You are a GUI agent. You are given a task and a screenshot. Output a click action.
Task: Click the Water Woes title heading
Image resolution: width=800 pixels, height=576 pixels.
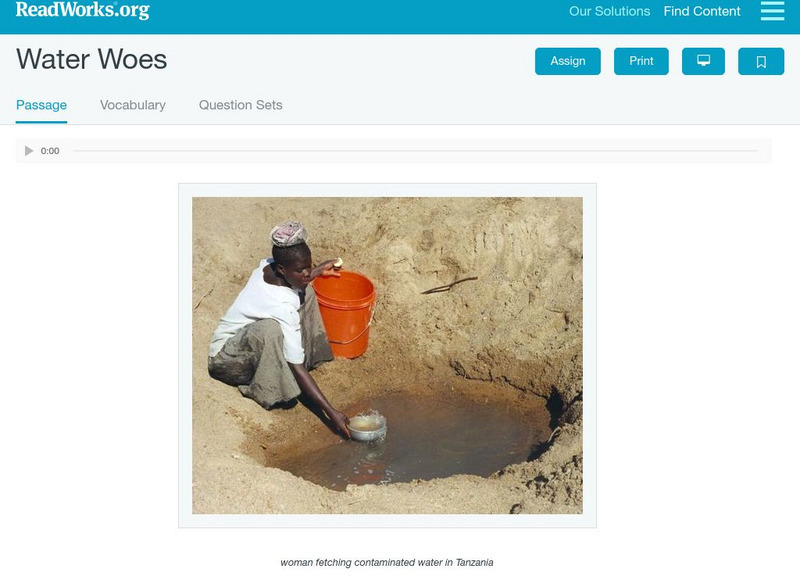pos(92,59)
